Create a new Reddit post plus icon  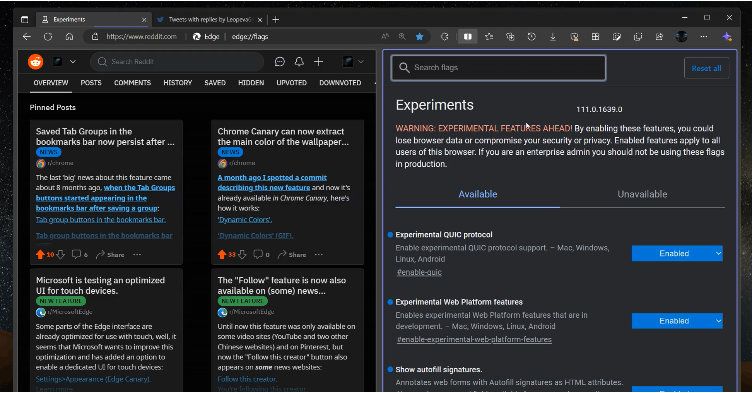318,61
